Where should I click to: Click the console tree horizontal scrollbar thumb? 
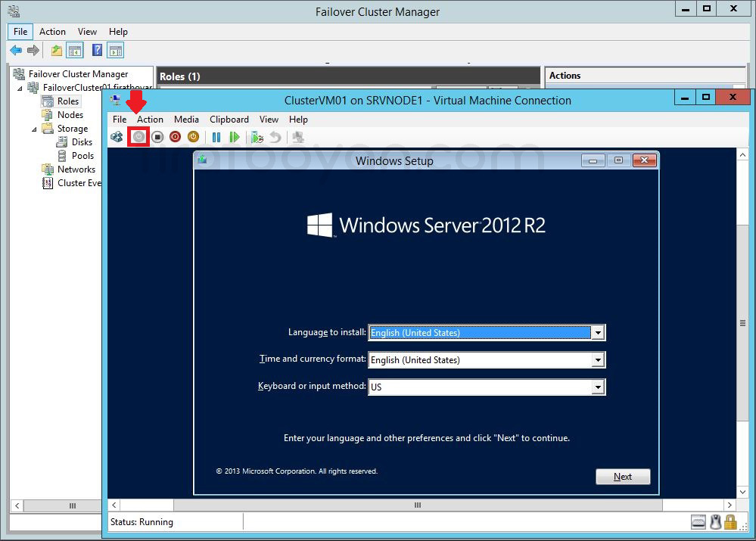tap(63, 505)
